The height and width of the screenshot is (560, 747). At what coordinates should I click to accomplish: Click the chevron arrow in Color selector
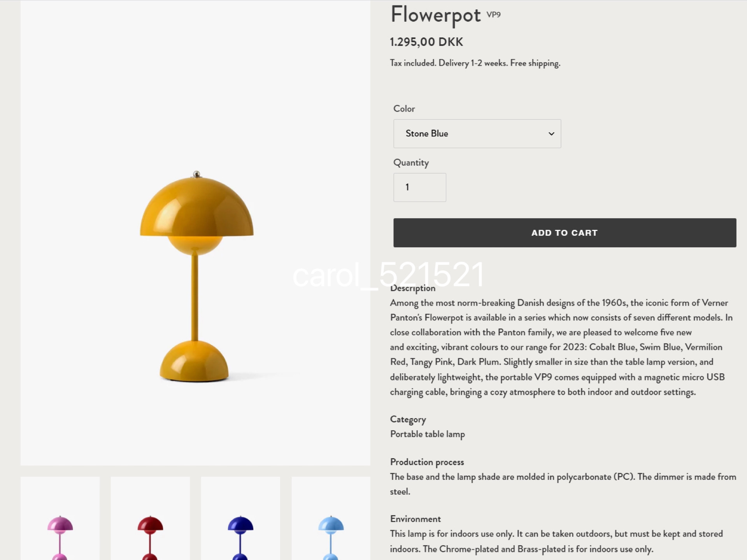pos(551,134)
